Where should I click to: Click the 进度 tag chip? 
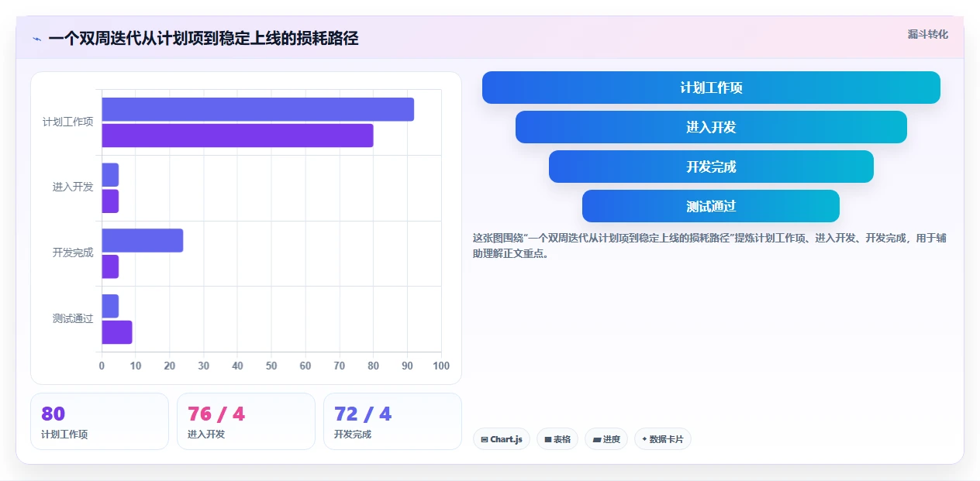[606, 439]
